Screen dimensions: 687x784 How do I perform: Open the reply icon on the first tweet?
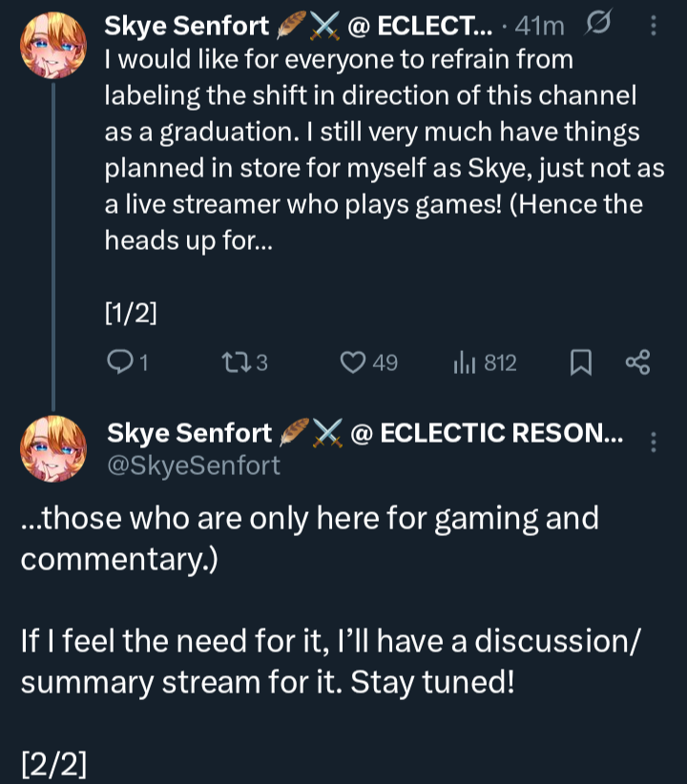tap(119, 362)
